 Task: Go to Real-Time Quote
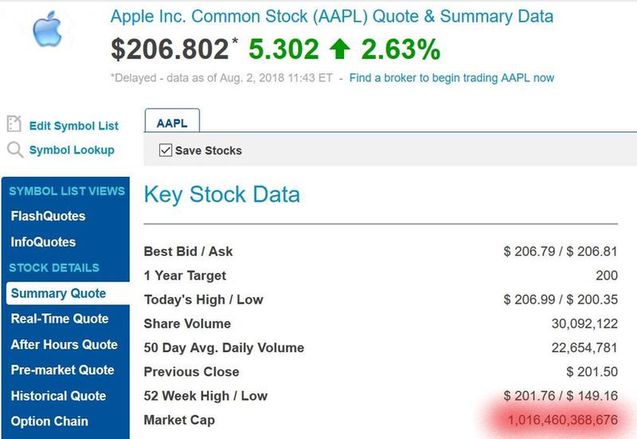click(x=59, y=319)
